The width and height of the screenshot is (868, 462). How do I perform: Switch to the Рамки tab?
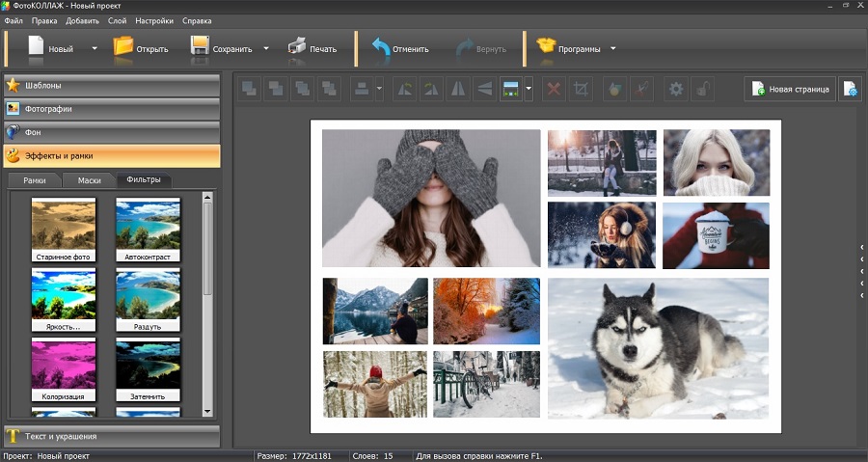[35, 180]
